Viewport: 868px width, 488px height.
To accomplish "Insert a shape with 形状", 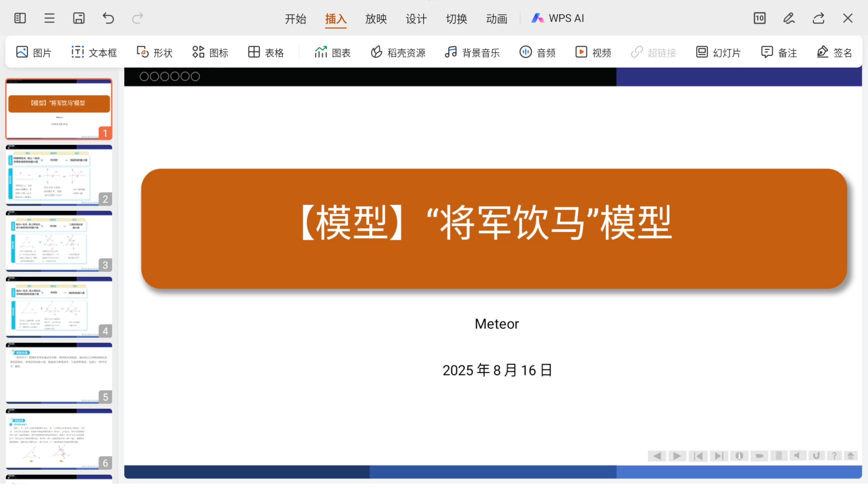I will point(154,53).
